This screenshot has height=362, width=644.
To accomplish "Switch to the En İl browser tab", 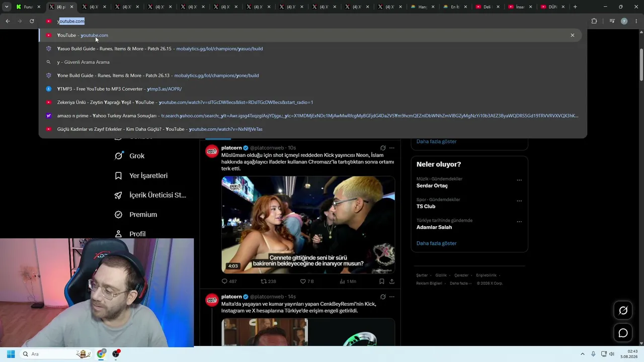I will click(x=455, y=7).
